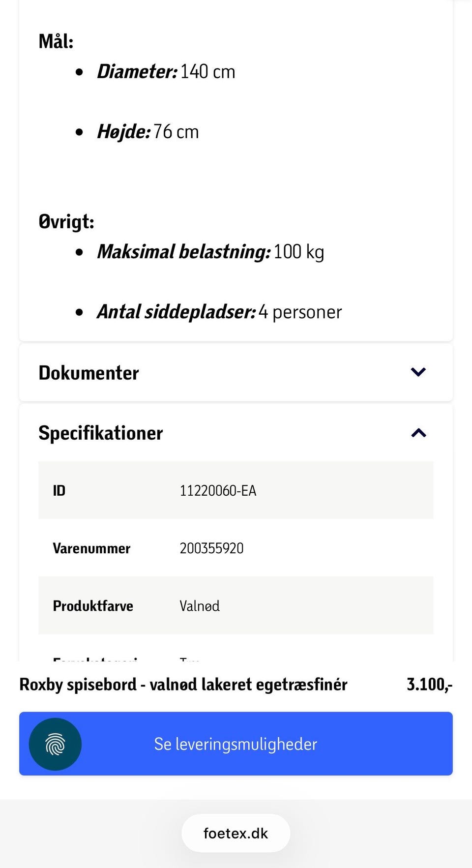Select the ID value 11220060-EA
472x868 pixels.
[x=218, y=491]
